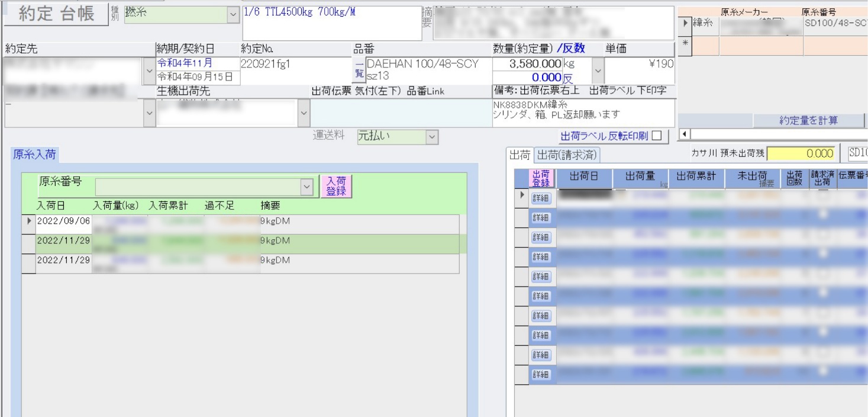The image size is (868, 417).
Task: Switch to the 出荷(請求済) tab
Action: [x=567, y=155]
